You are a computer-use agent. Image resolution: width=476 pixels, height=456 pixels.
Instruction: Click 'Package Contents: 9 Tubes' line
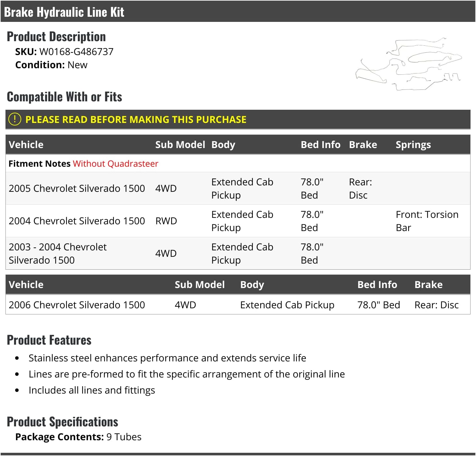pos(78,437)
